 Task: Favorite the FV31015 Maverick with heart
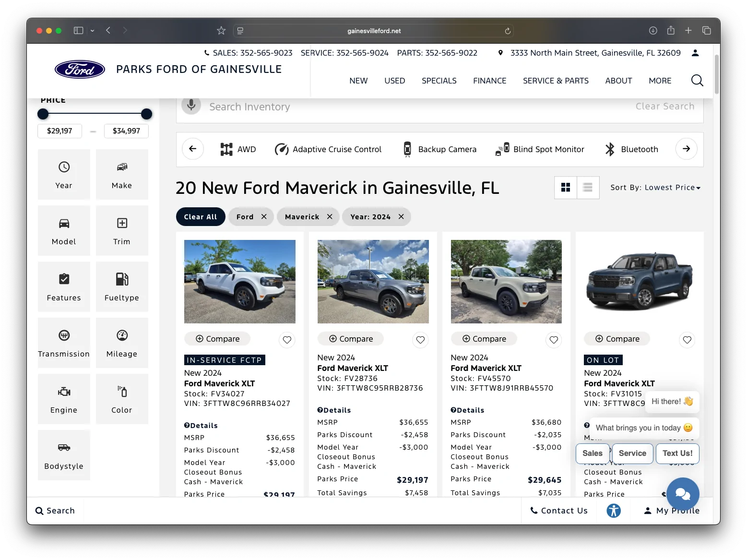pos(687,340)
